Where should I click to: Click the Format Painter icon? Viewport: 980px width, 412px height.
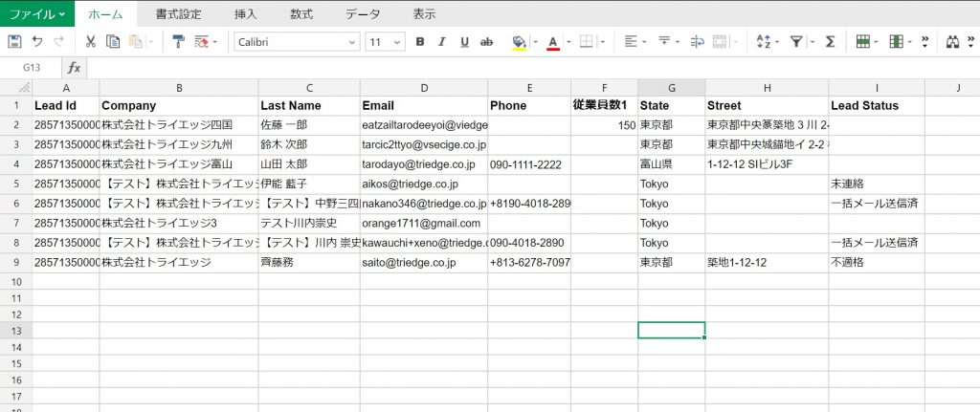[x=179, y=42]
